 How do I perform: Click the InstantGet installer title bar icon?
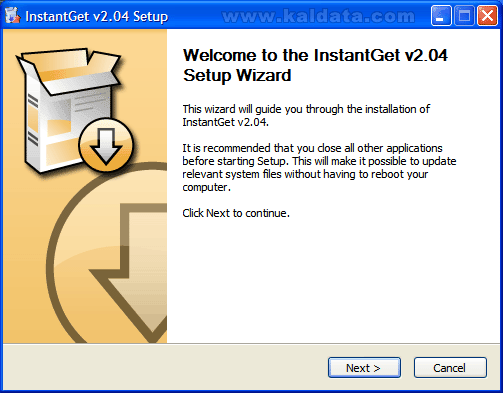pos(12,16)
